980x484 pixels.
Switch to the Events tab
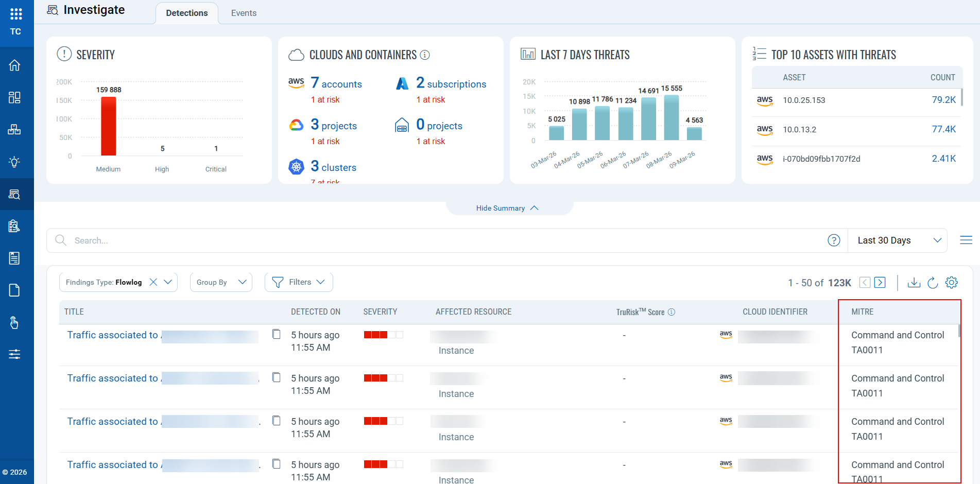pos(244,13)
